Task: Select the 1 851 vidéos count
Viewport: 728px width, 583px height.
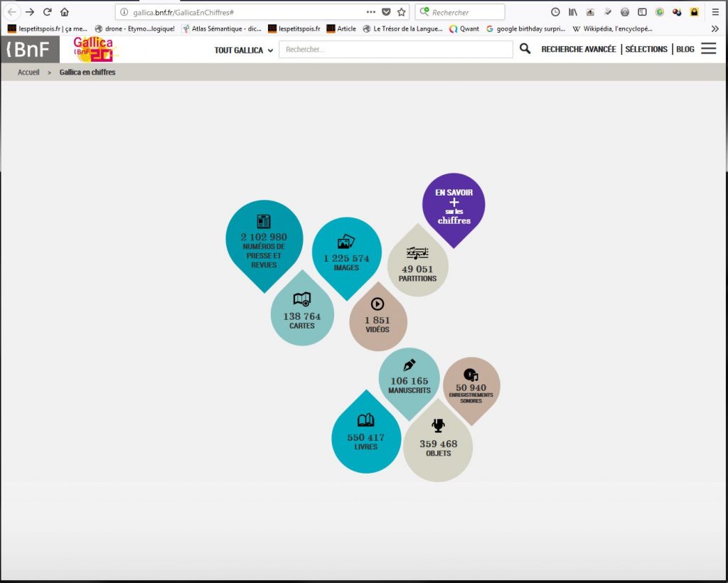Action: [x=378, y=320]
